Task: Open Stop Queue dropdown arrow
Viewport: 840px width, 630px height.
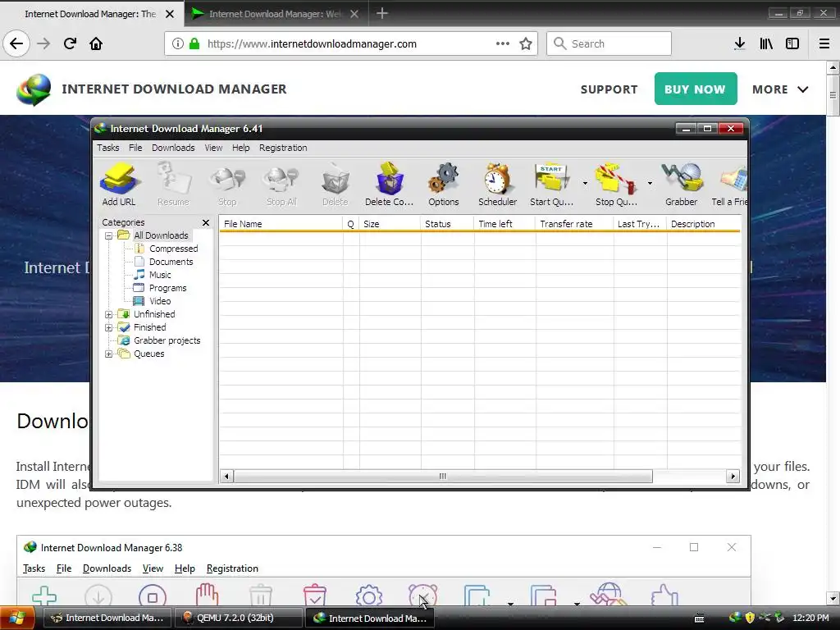Action: click(x=650, y=183)
